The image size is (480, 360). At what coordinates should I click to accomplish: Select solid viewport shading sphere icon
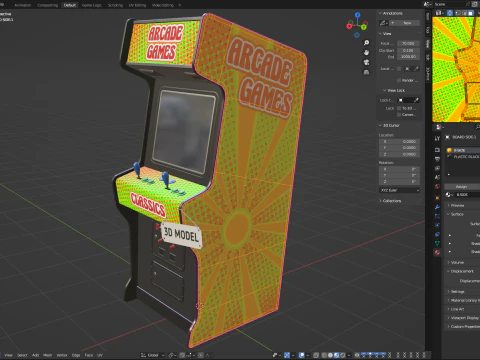pyautogui.click(x=330, y=355)
